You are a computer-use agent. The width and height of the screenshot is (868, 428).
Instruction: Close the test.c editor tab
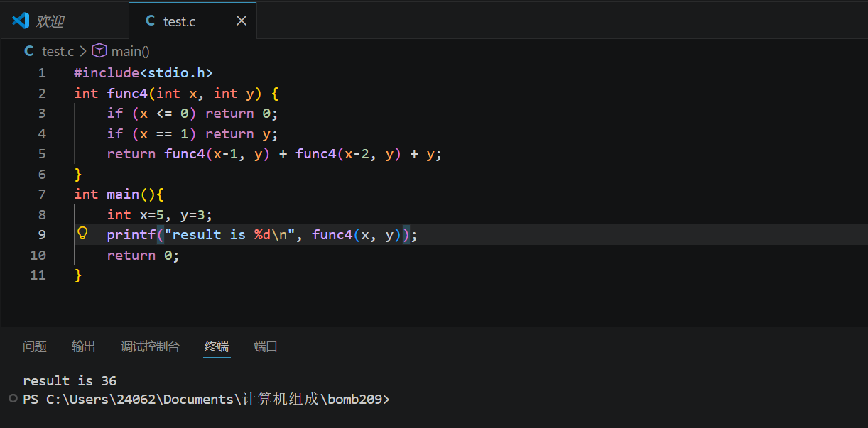[242, 21]
